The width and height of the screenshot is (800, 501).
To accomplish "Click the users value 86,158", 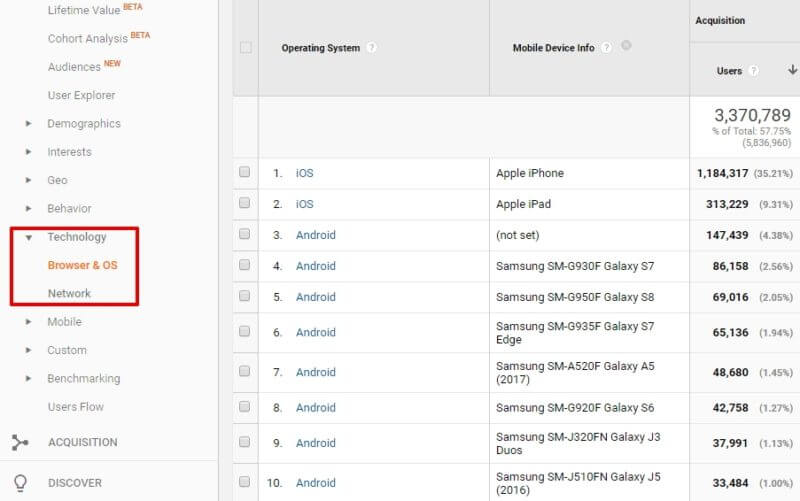I will pyautogui.click(x=731, y=266).
